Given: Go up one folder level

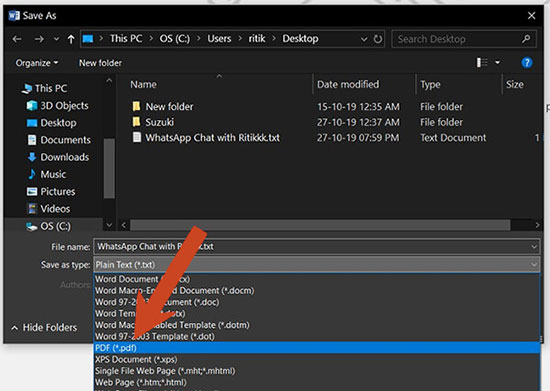Looking at the screenshot, I should click(x=71, y=39).
